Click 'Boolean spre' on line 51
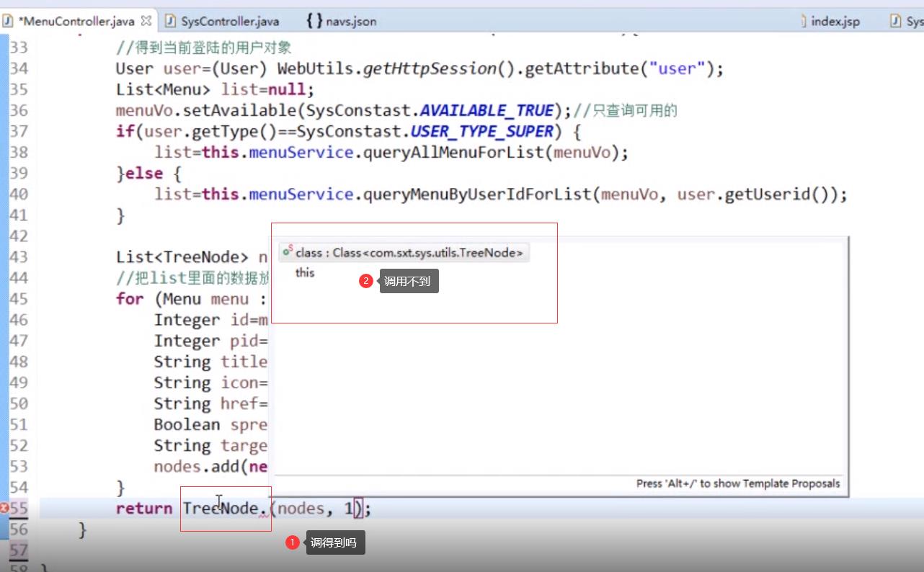The image size is (924, 572). point(210,424)
